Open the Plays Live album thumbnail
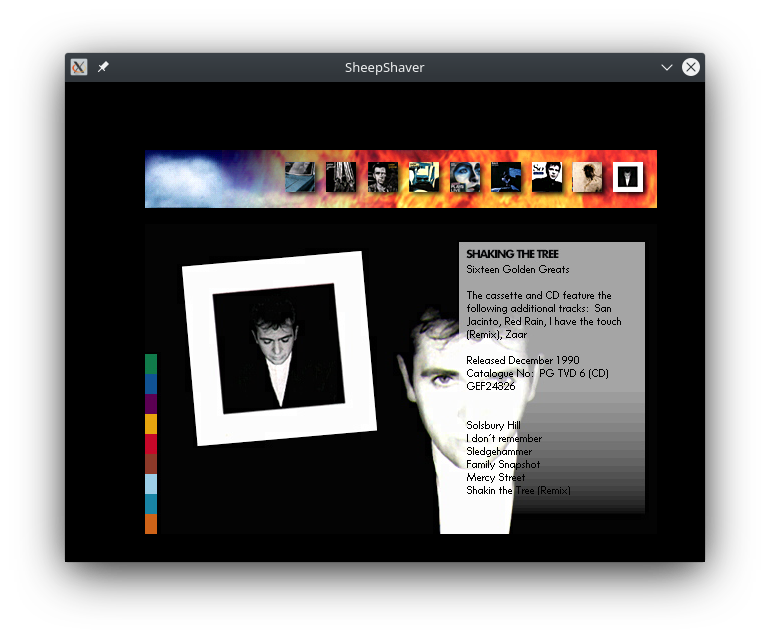770x639 pixels. pos(464,177)
